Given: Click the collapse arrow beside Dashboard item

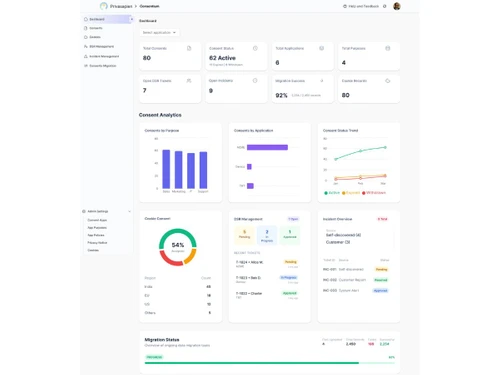Looking at the screenshot, I should pyautogui.click(x=132, y=19).
